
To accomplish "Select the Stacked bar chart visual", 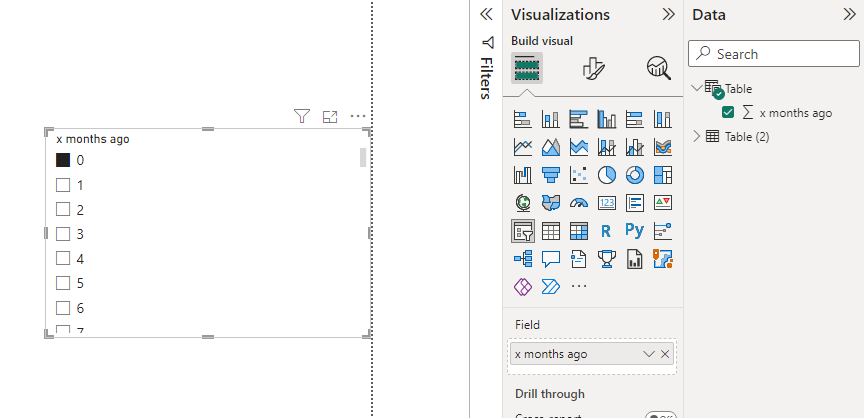I will point(522,119).
